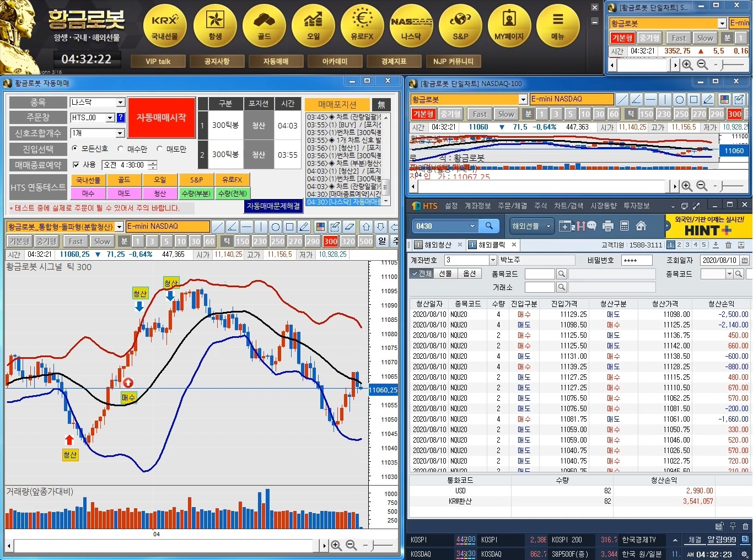Expand 계좌번호 dropdown in HTS
Image resolution: width=753 pixels, height=560 pixels.
coord(493,260)
